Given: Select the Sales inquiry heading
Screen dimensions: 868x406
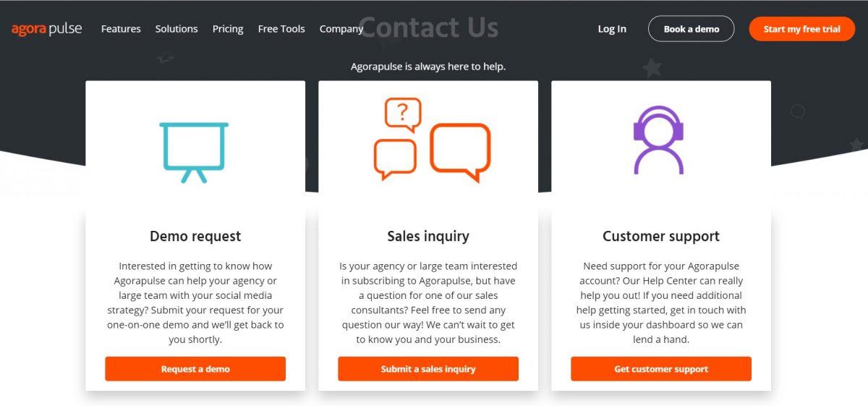Looking at the screenshot, I should click(428, 237).
